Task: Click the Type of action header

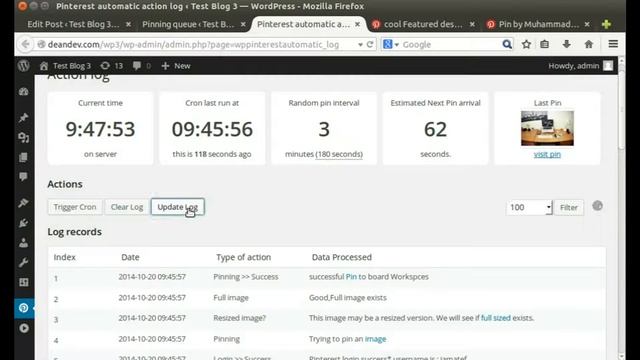Action: pyautogui.click(x=243, y=257)
